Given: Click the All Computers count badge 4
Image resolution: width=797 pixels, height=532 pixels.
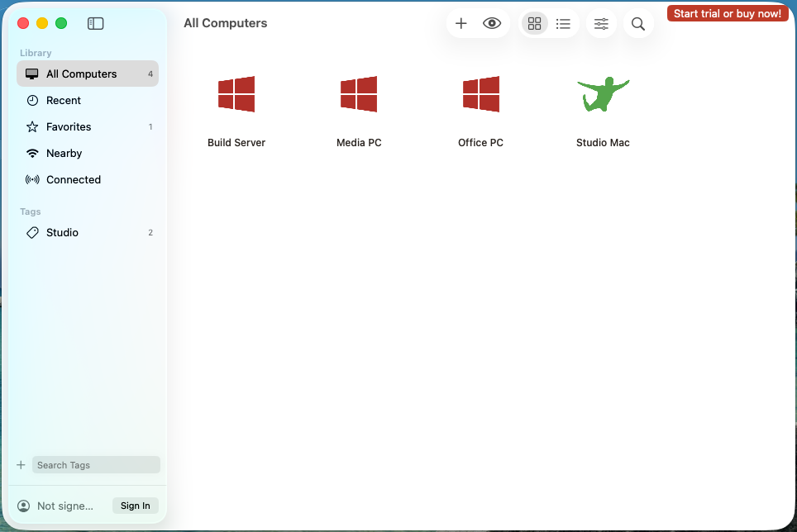Looking at the screenshot, I should pyautogui.click(x=150, y=74).
